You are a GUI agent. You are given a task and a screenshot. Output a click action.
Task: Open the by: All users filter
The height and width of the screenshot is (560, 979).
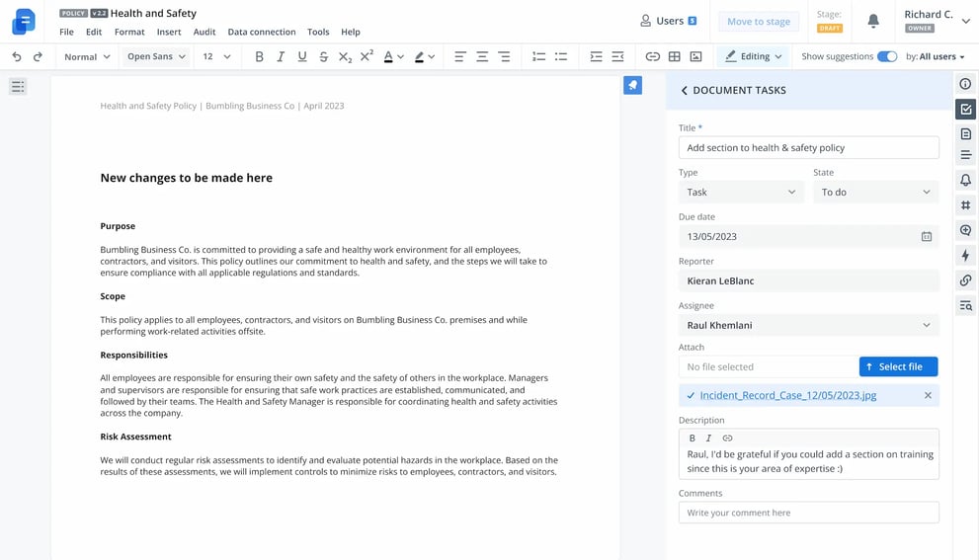pyautogui.click(x=935, y=57)
